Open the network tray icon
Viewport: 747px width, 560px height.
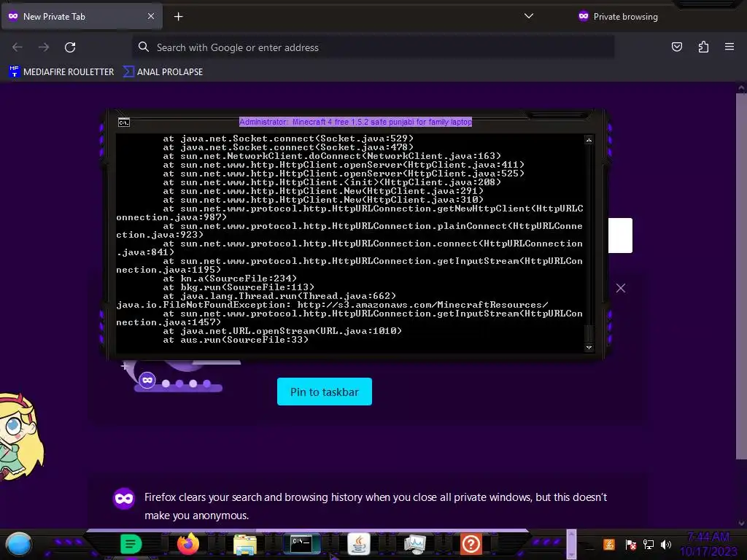649,544
